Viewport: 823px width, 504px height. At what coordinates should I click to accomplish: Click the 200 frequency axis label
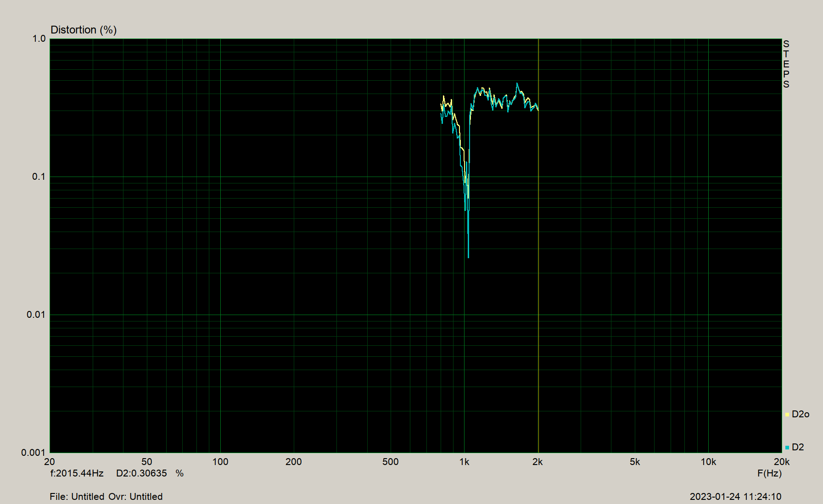(294, 462)
